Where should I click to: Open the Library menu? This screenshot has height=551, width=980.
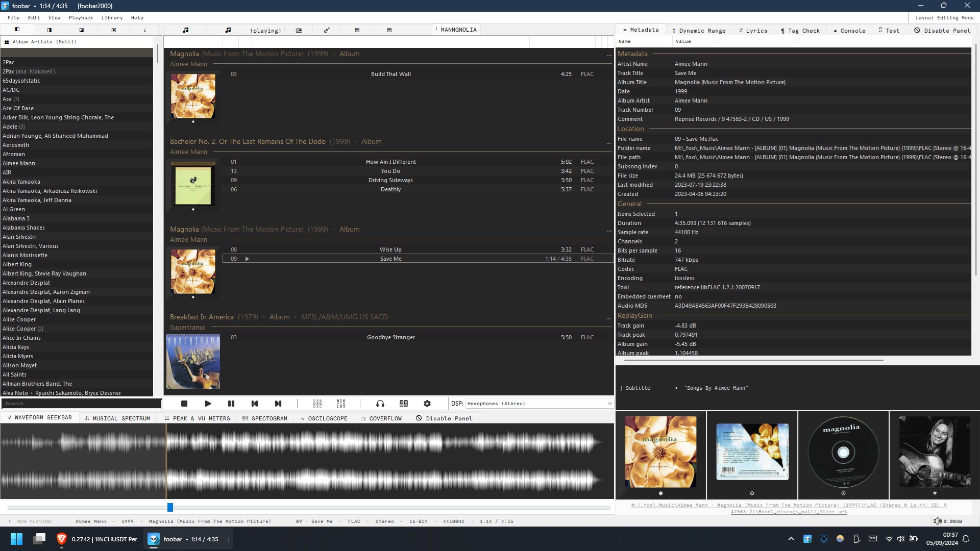coord(112,18)
